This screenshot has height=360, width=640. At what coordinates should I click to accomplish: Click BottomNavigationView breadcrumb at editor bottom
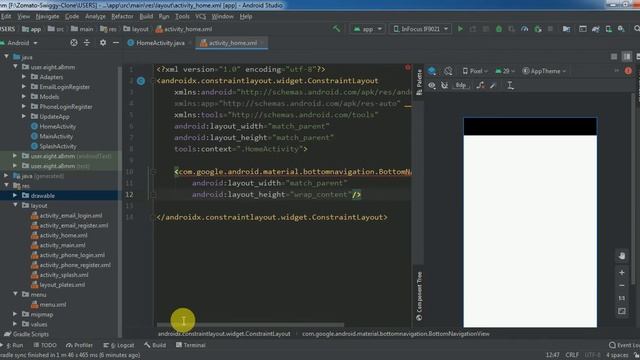(x=396, y=334)
